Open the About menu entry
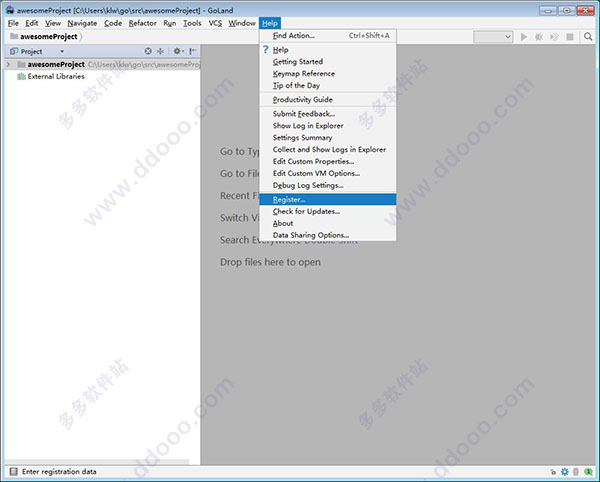Screen dimensions: 600x482 click(328, 223)
